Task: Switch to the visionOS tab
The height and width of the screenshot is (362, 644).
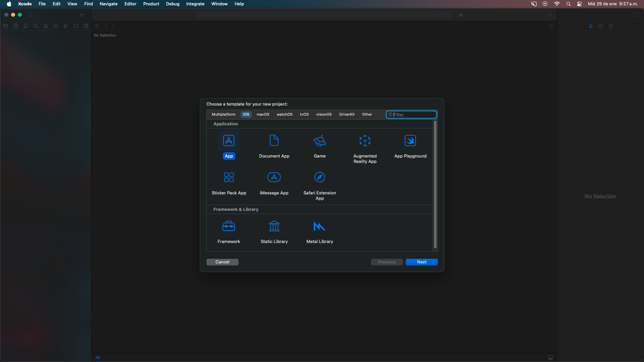Action: click(324, 115)
